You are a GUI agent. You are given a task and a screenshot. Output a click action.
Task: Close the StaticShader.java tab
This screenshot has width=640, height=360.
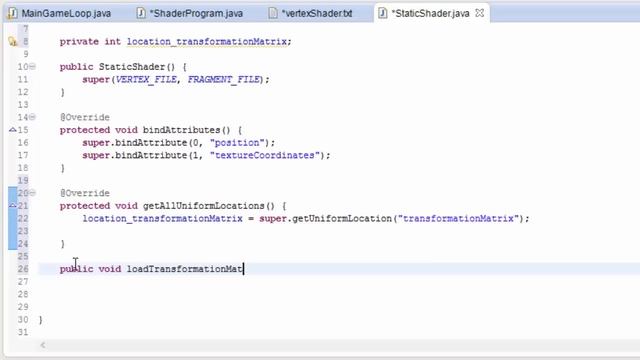pyautogui.click(x=480, y=13)
